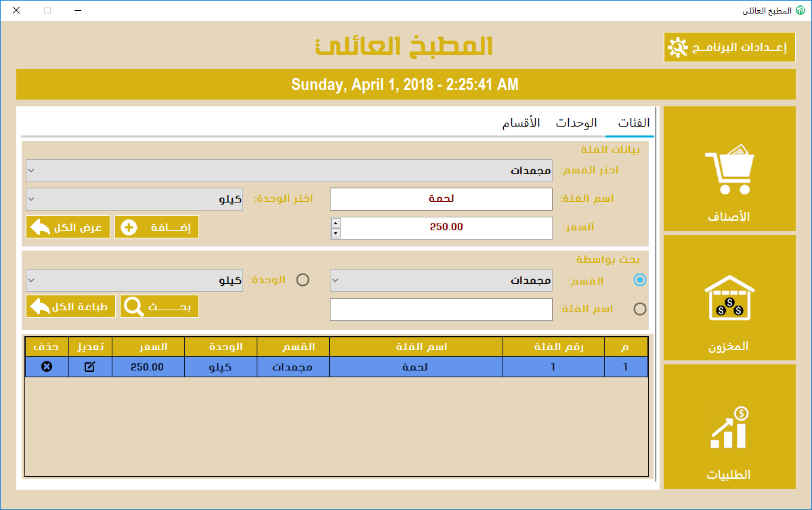Switch to the الأقسام tab
812x510 pixels.
tap(521, 123)
